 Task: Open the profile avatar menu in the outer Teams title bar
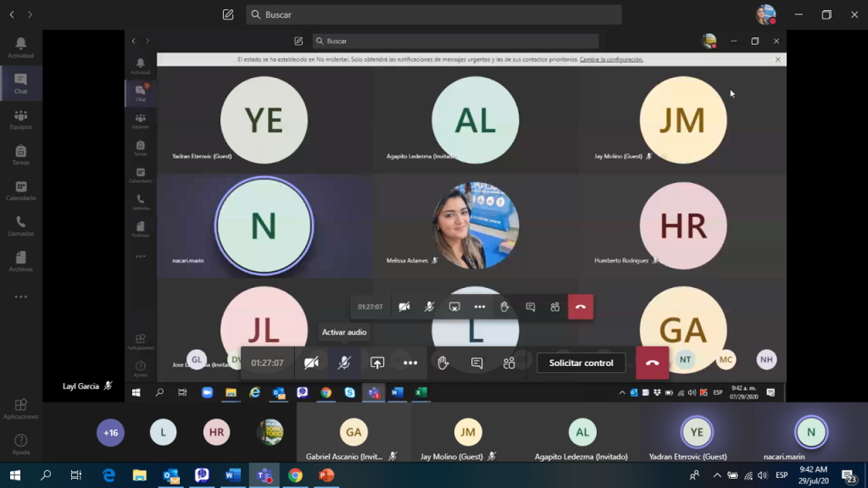coord(765,15)
